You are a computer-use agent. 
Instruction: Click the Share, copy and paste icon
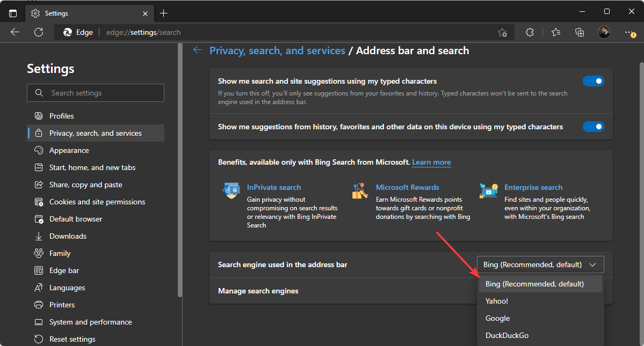(x=39, y=185)
